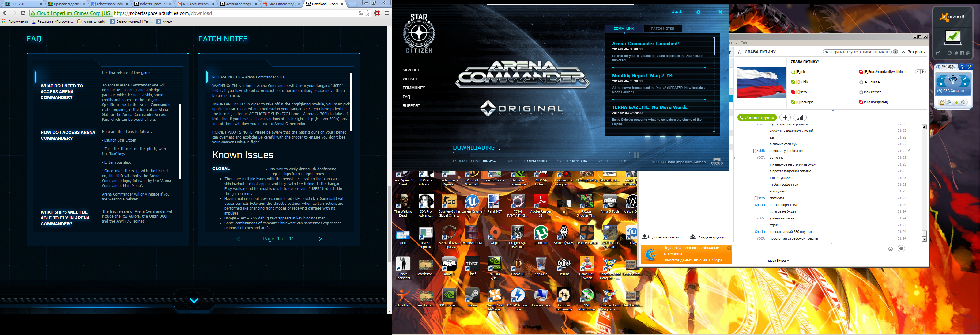Click the red Opera-style extension icon
Image resolution: width=980 pixels, height=335 pixels.
pyautogui.click(x=377, y=13)
